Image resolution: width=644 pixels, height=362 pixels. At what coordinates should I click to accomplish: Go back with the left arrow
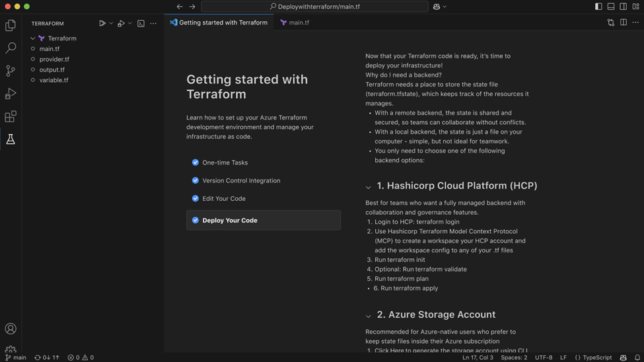point(180,7)
